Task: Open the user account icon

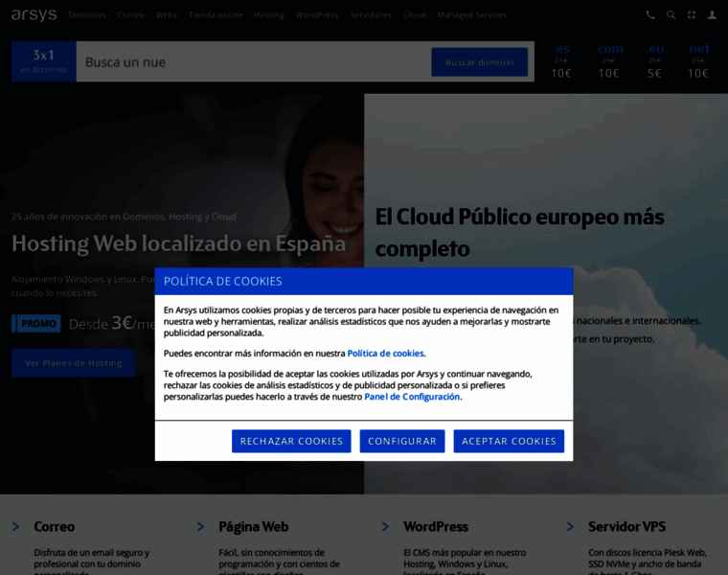Action: (x=712, y=15)
